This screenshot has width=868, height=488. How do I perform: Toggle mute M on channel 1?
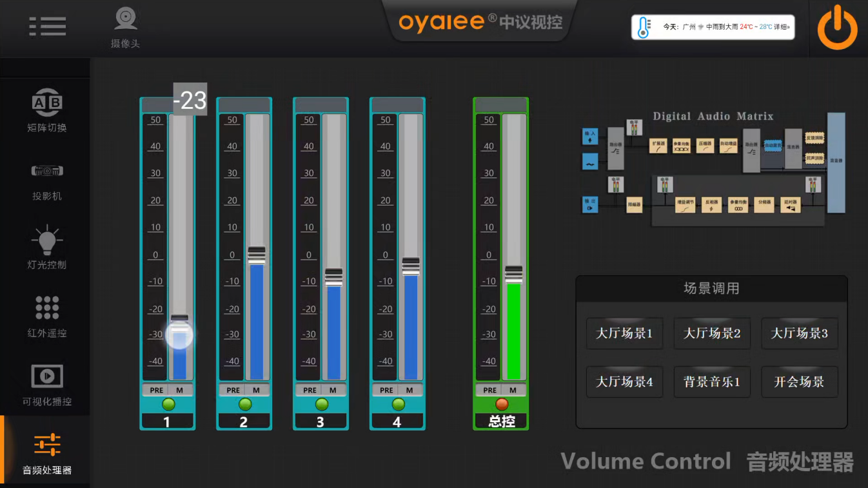(180, 390)
